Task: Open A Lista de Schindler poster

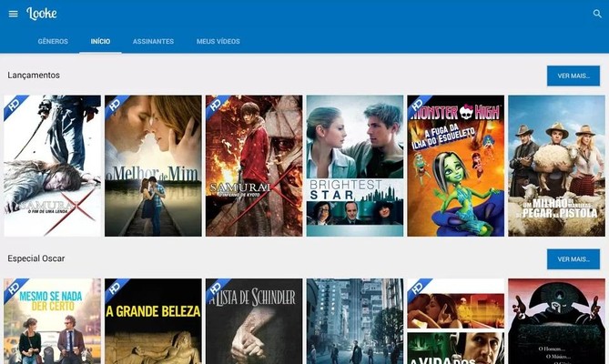Action: click(254, 321)
